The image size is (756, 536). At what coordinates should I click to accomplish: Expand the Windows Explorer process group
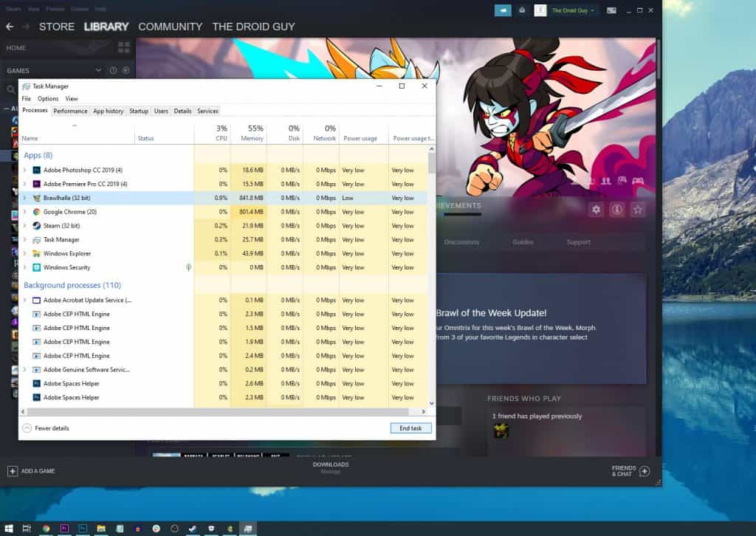[x=25, y=253]
